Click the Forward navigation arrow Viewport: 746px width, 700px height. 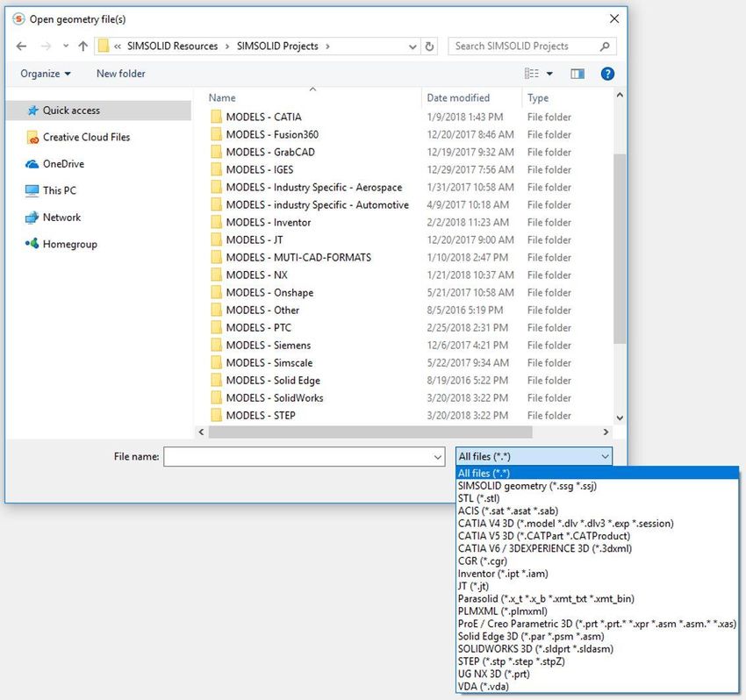click(46, 46)
